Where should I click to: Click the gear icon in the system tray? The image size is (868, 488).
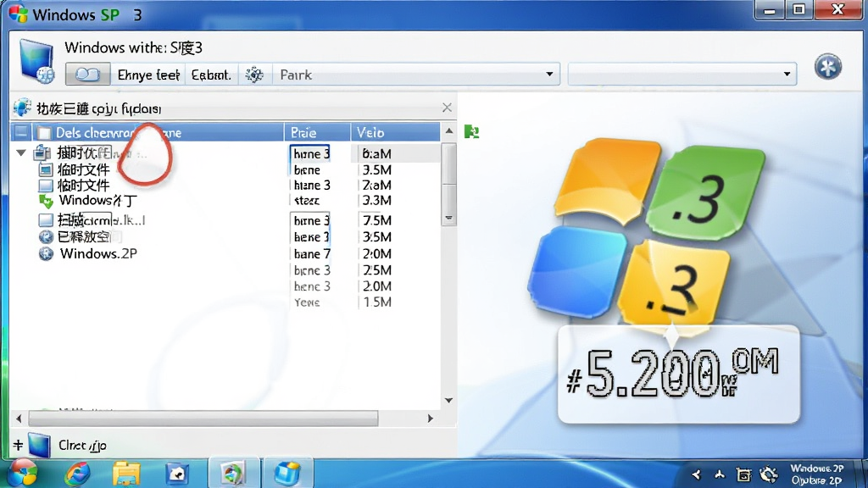768,474
